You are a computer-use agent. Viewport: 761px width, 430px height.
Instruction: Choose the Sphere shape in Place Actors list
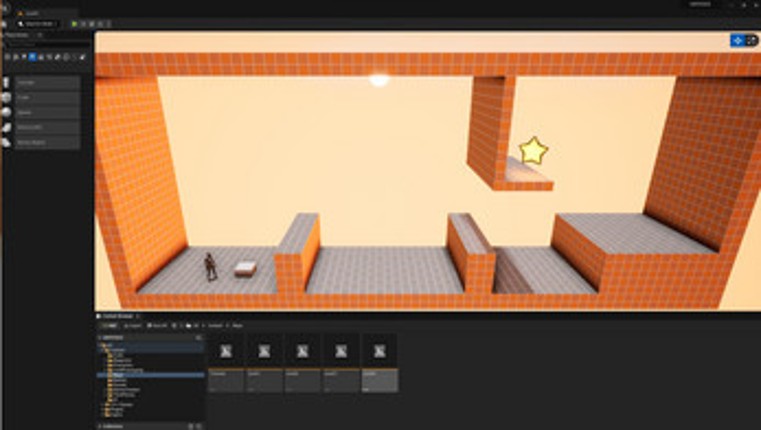41,113
